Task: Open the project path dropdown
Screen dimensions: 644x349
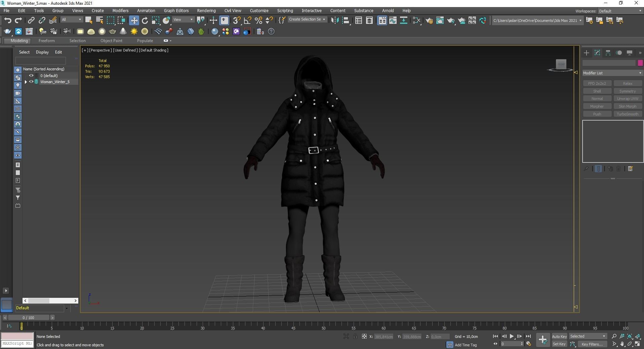Action: pos(537,21)
